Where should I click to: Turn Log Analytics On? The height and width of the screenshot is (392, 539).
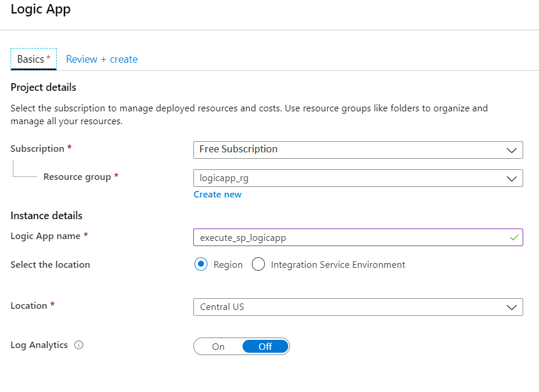point(219,346)
